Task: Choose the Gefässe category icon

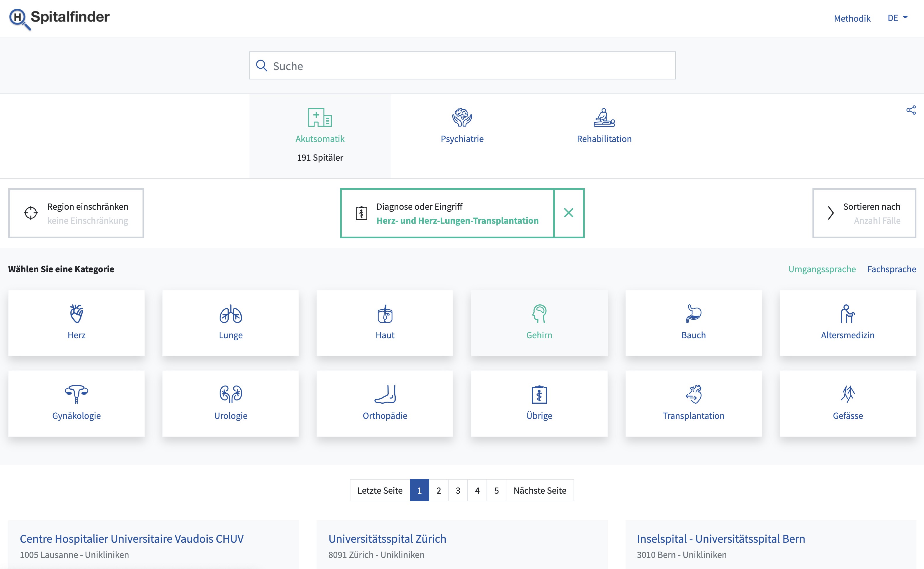Action: pyautogui.click(x=847, y=394)
